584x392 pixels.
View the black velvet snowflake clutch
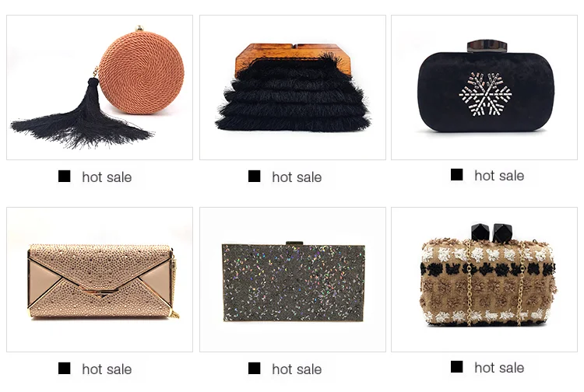[x=484, y=87]
